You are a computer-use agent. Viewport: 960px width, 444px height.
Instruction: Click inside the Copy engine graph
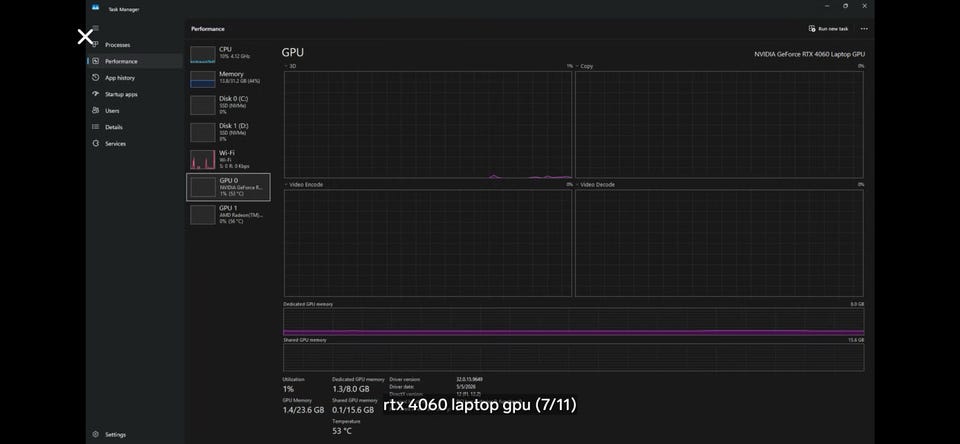pos(719,124)
